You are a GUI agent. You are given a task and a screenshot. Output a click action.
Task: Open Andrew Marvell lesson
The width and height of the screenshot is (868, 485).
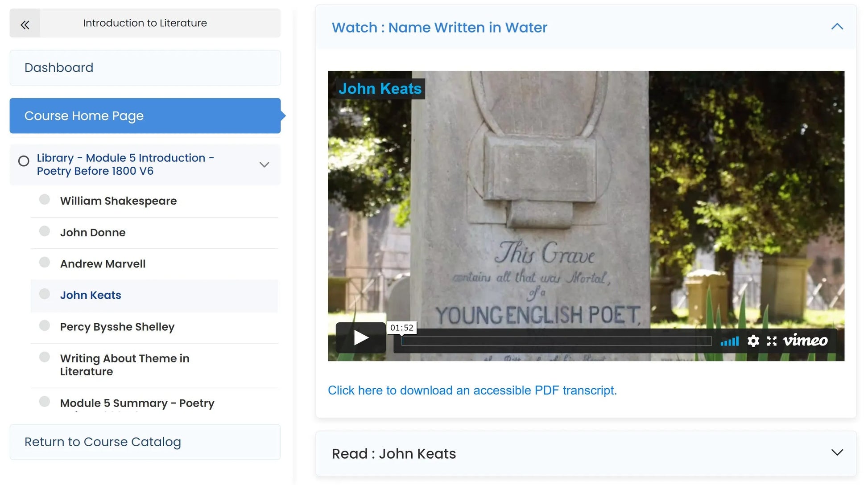[103, 264]
